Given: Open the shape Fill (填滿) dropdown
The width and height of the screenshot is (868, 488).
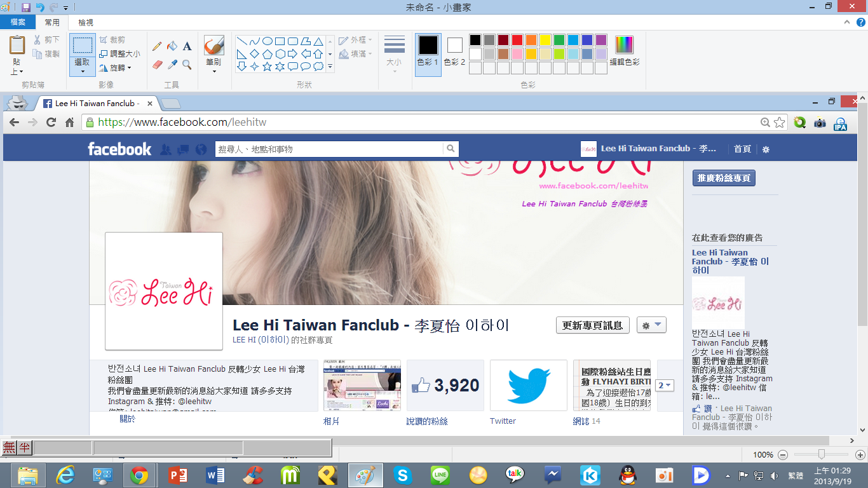Looking at the screenshot, I should (x=356, y=54).
